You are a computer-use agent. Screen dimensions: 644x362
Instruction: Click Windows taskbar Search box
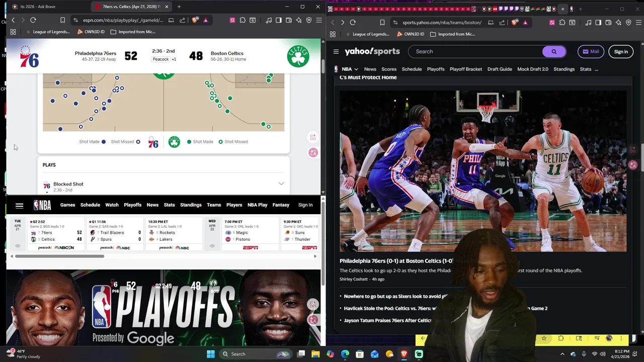[x=255, y=354]
